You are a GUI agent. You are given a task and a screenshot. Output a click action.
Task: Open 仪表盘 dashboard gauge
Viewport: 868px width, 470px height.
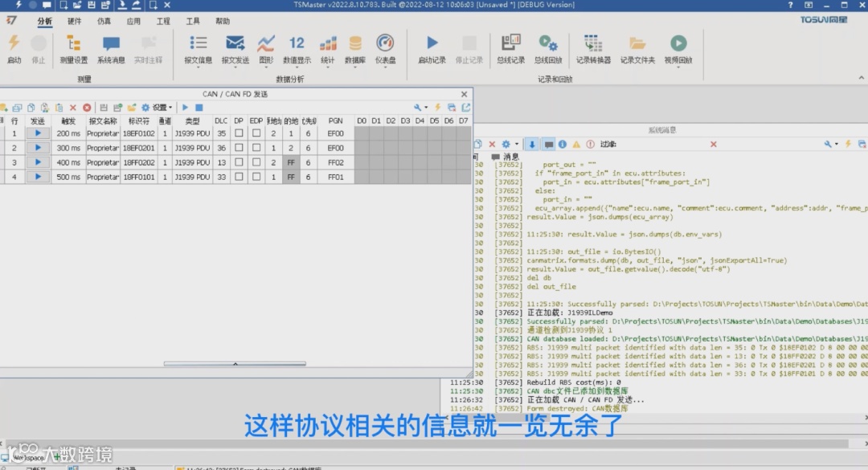(385, 50)
